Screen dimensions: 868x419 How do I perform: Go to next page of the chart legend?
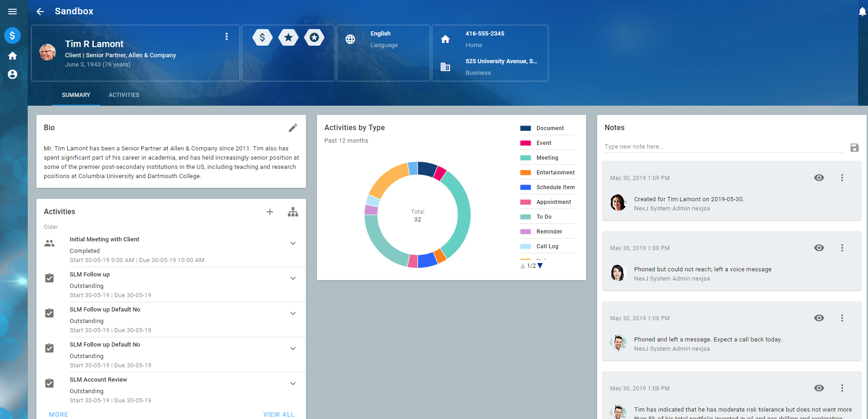[x=540, y=266]
